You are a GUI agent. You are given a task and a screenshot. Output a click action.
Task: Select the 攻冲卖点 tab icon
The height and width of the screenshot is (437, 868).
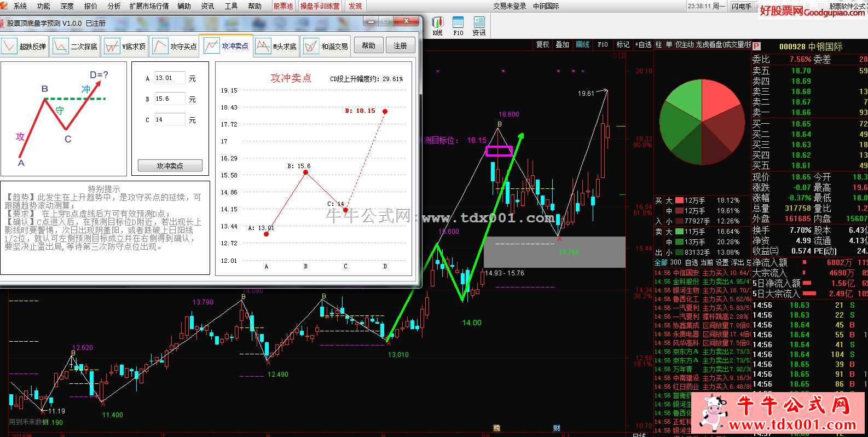point(211,46)
